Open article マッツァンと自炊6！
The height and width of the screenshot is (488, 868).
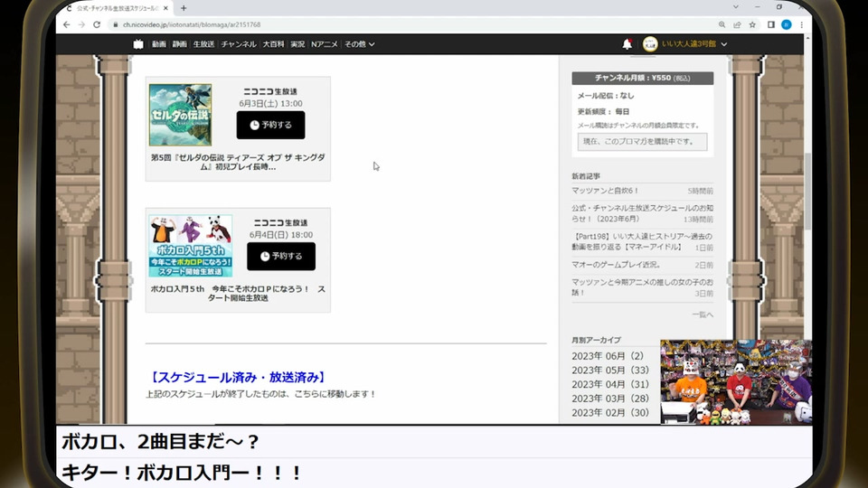[605, 191]
